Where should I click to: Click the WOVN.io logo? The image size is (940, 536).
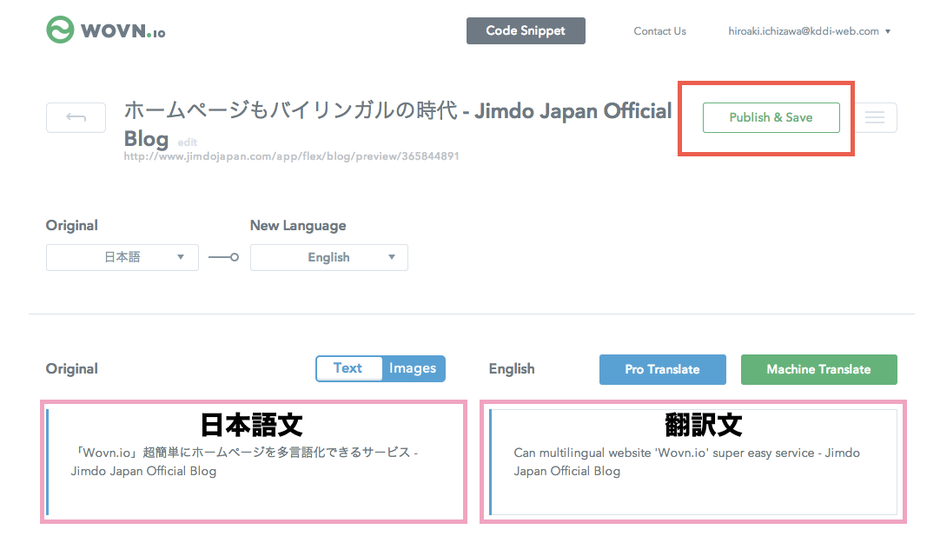coord(106,30)
